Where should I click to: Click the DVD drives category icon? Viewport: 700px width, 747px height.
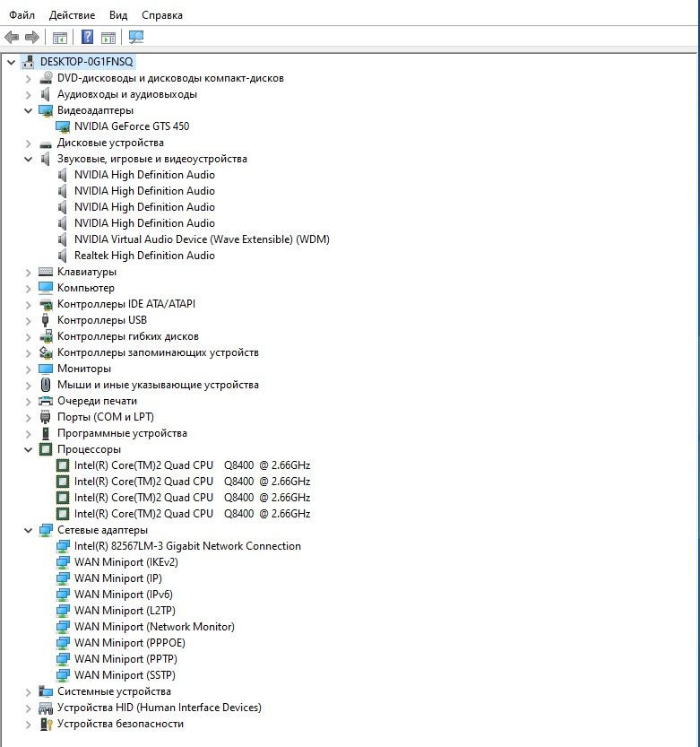point(46,78)
